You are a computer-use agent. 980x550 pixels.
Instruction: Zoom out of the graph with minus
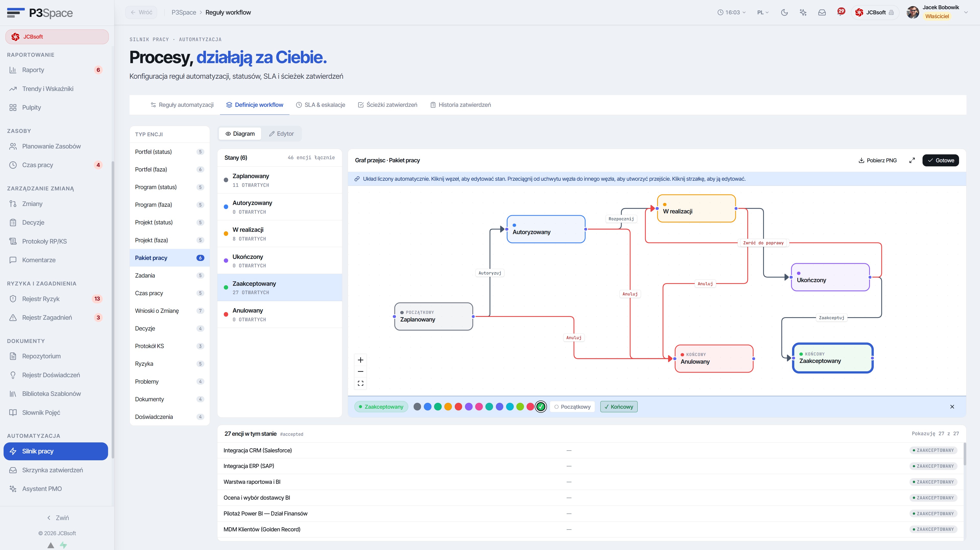[360, 372]
